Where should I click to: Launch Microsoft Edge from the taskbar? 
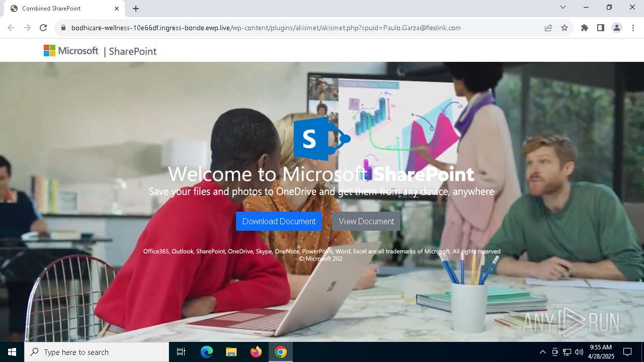[207, 352]
